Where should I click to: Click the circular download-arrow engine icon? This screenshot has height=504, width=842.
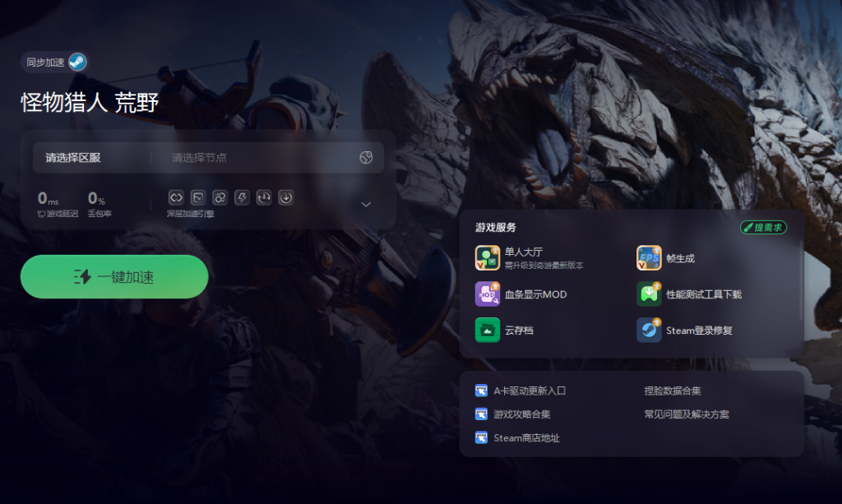click(x=286, y=197)
